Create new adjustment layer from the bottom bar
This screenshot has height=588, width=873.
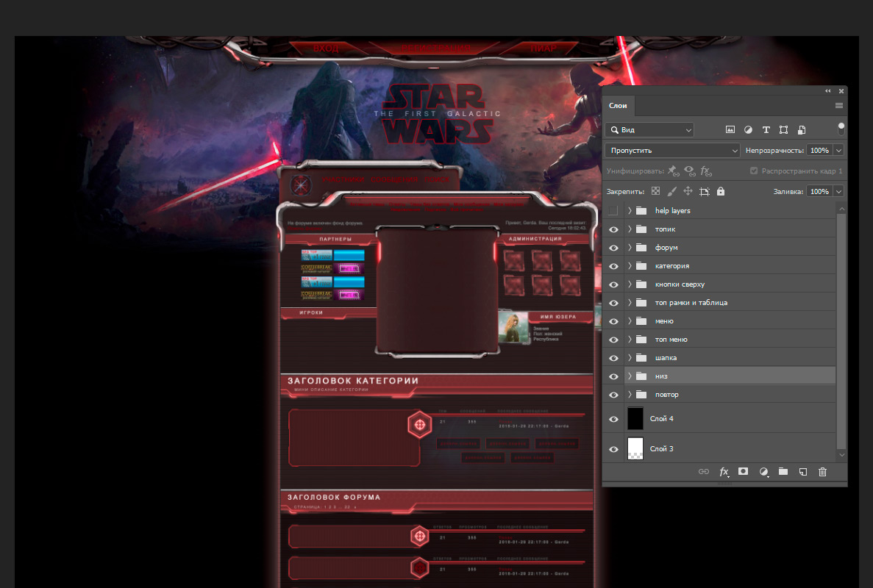point(764,472)
